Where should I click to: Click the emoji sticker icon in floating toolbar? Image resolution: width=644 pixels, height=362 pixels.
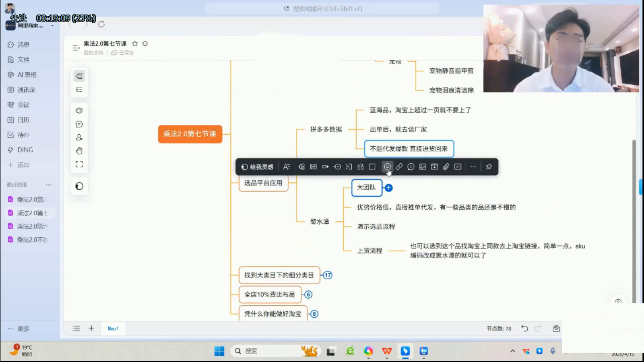387,167
